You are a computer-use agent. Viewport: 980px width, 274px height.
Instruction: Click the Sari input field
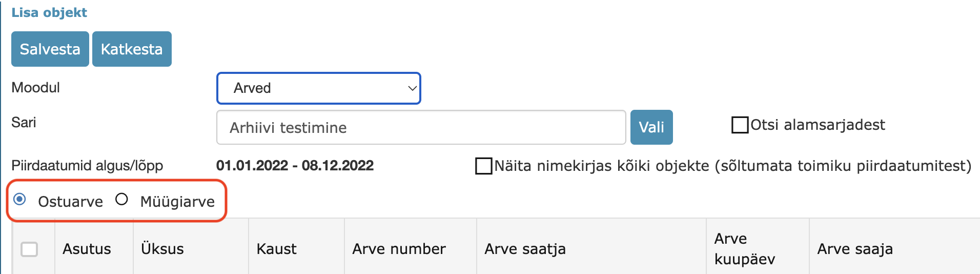[x=420, y=128]
